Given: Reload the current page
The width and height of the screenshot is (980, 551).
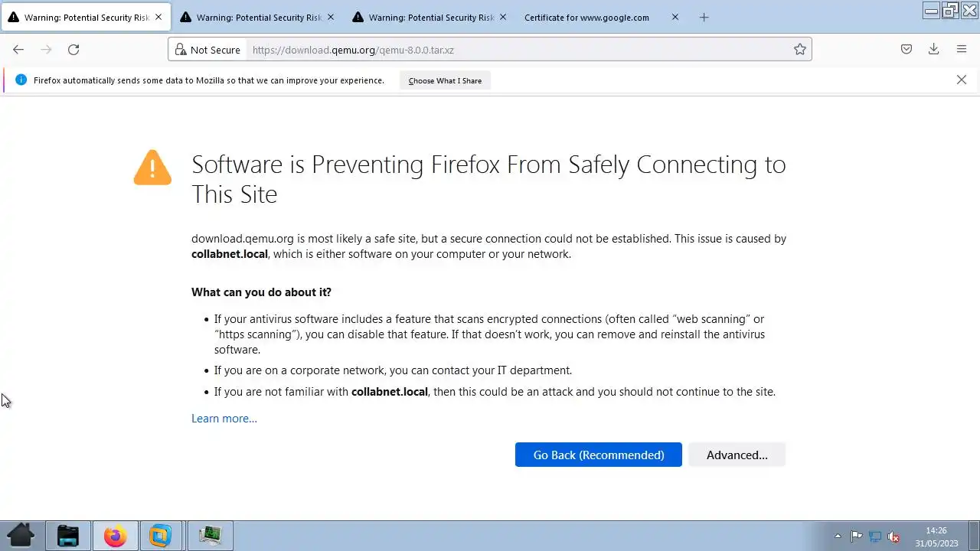Looking at the screenshot, I should 73,50.
